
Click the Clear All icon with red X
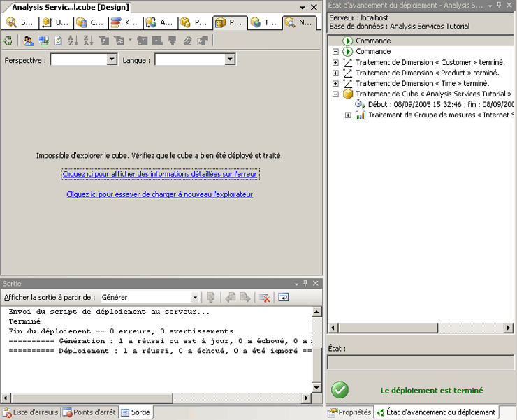[x=264, y=297]
